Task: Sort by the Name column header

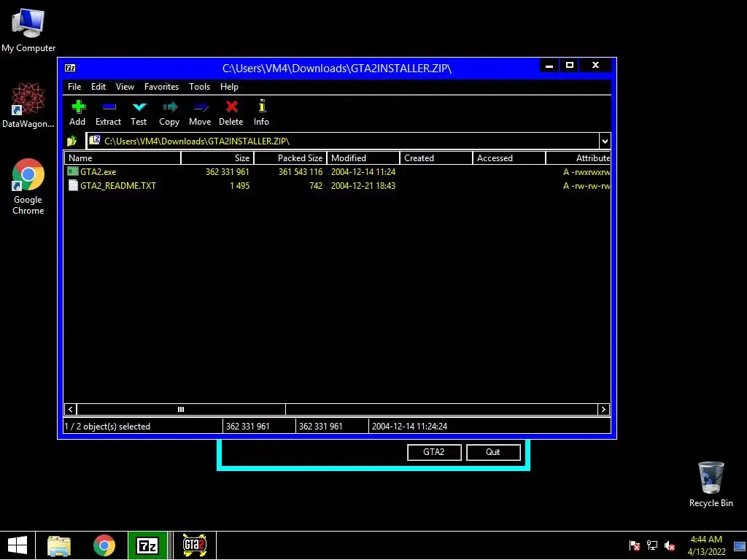Action: [123, 158]
